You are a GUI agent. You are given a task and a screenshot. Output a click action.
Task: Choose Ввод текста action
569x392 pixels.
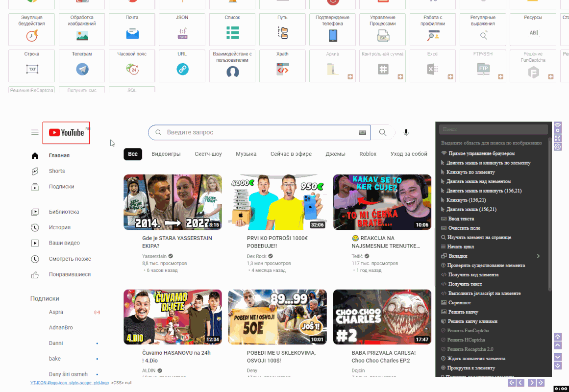pyautogui.click(x=461, y=219)
